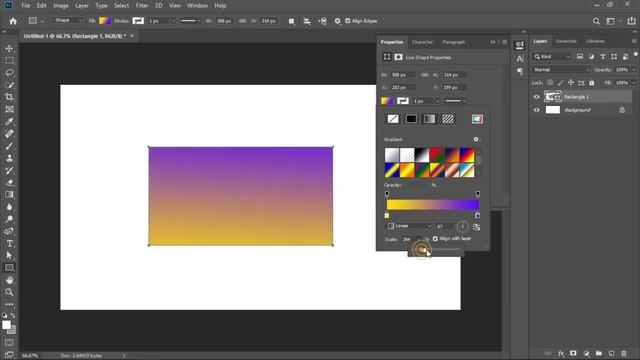This screenshot has height=360, width=640.
Task: Select the Clone Stamp tool
Action: pos(9,158)
